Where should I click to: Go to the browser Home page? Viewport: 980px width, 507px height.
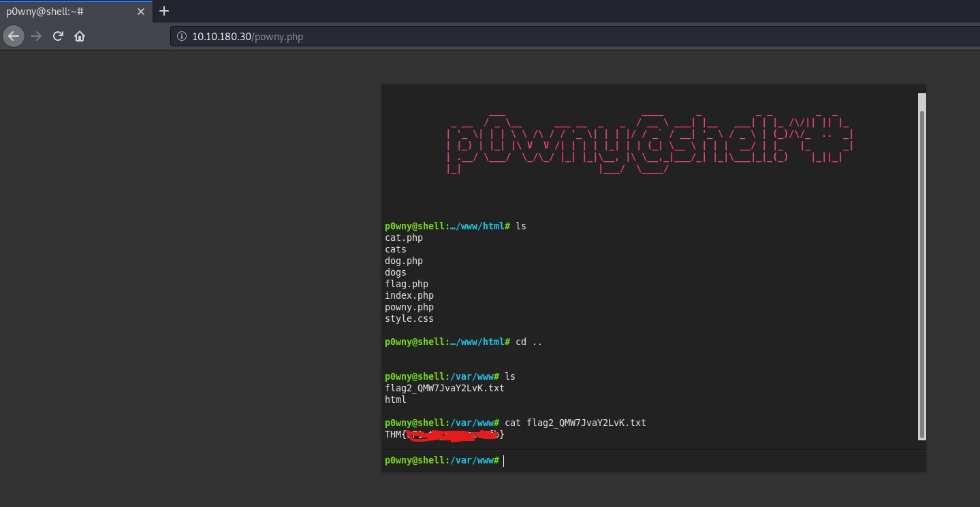pyautogui.click(x=80, y=36)
